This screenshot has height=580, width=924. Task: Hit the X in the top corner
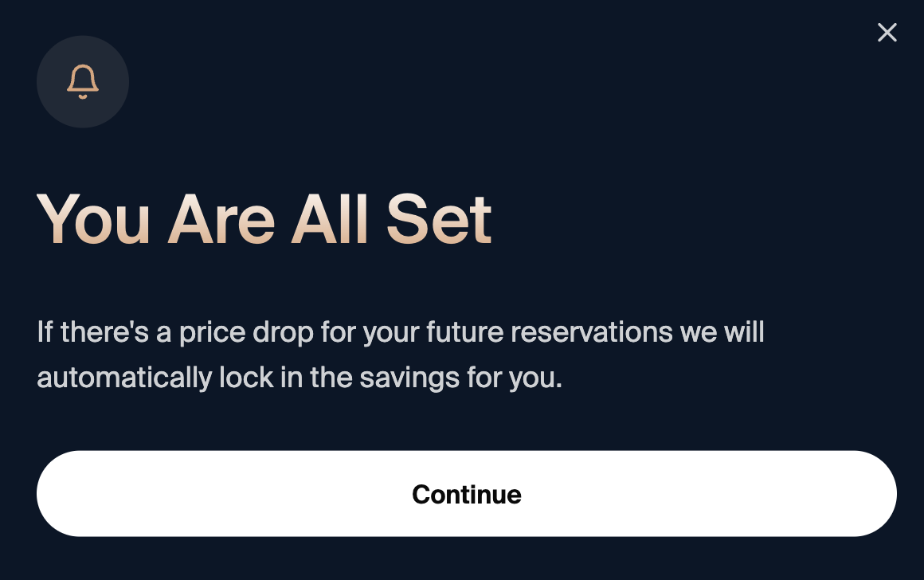tap(887, 33)
